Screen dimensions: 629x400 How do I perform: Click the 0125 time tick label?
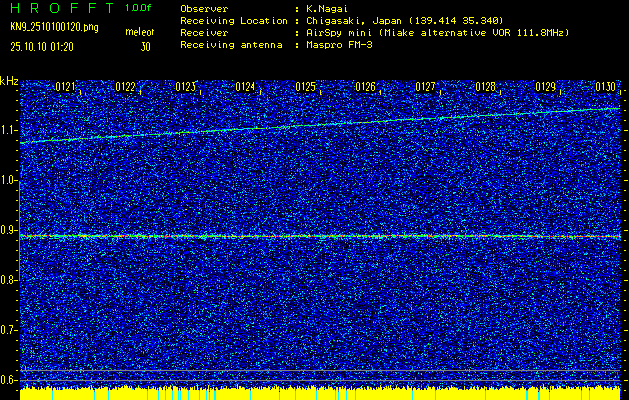tap(306, 88)
